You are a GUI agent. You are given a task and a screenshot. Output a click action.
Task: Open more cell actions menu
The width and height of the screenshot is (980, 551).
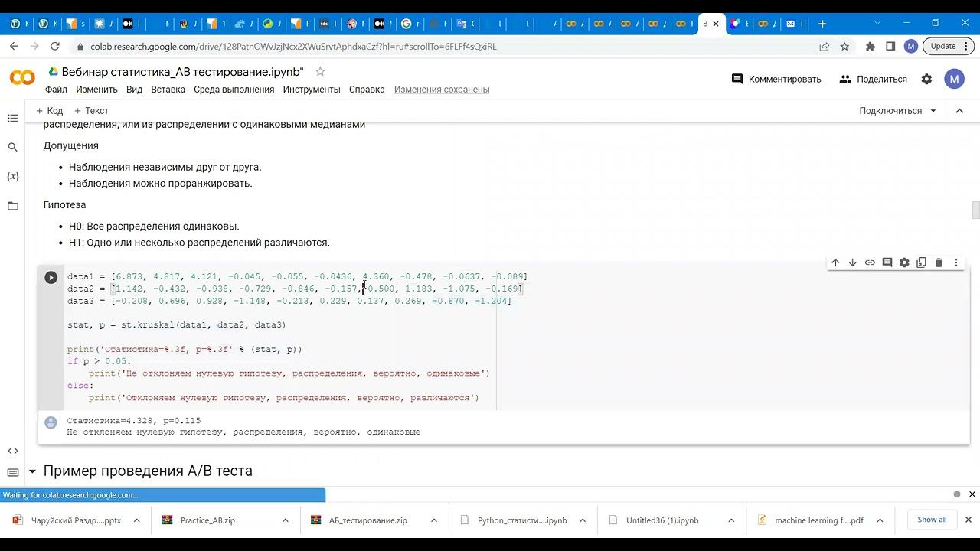click(956, 262)
